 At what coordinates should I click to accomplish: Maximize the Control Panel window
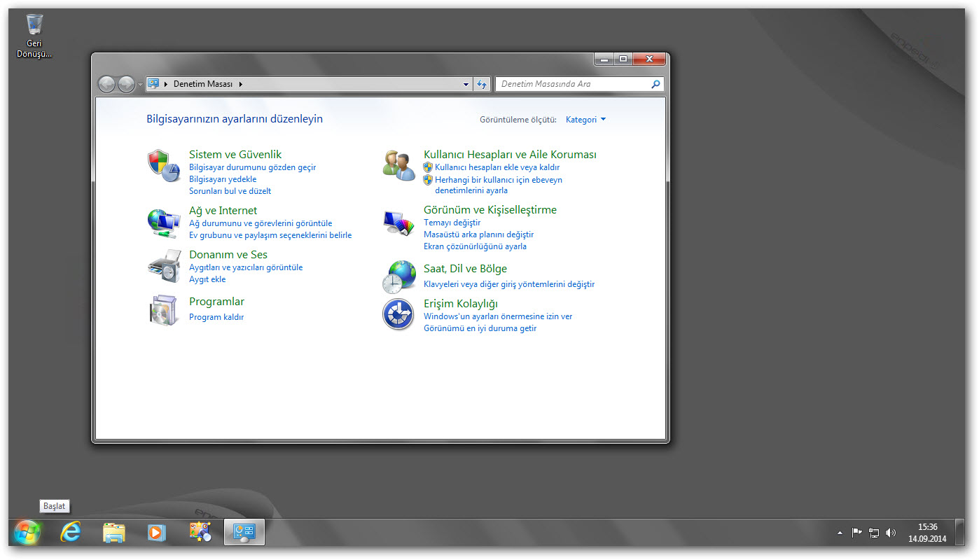(623, 59)
